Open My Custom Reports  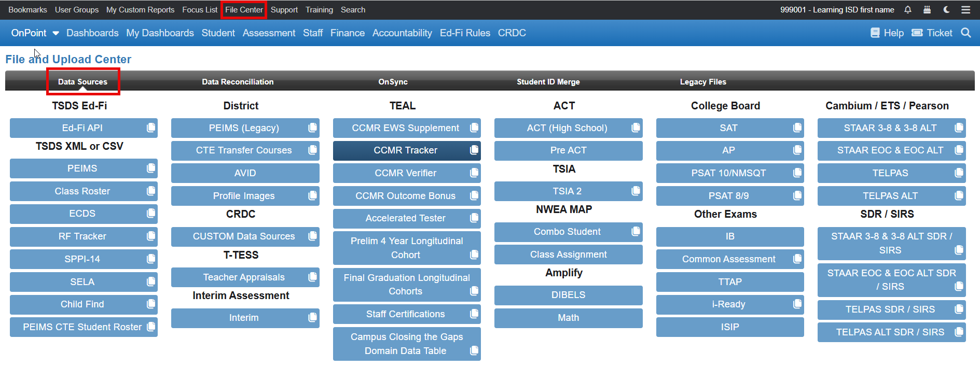pyautogui.click(x=140, y=10)
